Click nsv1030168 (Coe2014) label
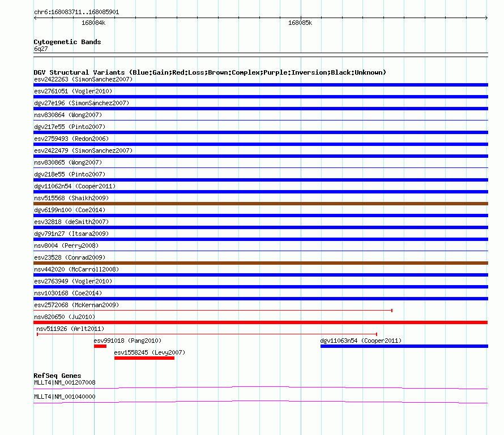The width and height of the screenshot is (504, 435). click(68, 293)
